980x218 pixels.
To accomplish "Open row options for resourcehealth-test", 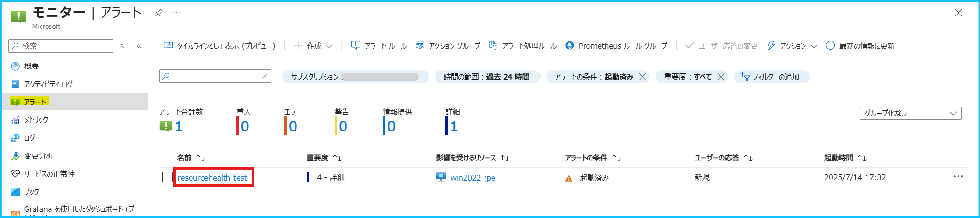I will (x=958, y=177).
